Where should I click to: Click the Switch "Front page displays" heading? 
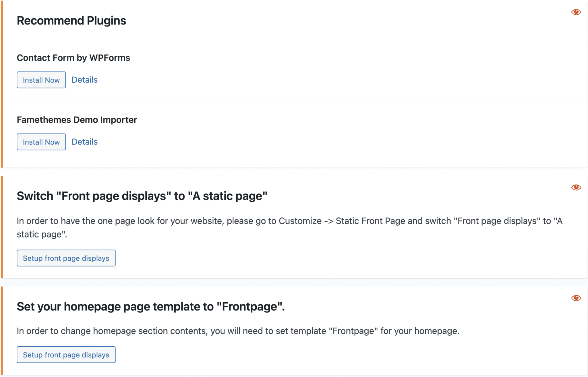click(142, 196)
